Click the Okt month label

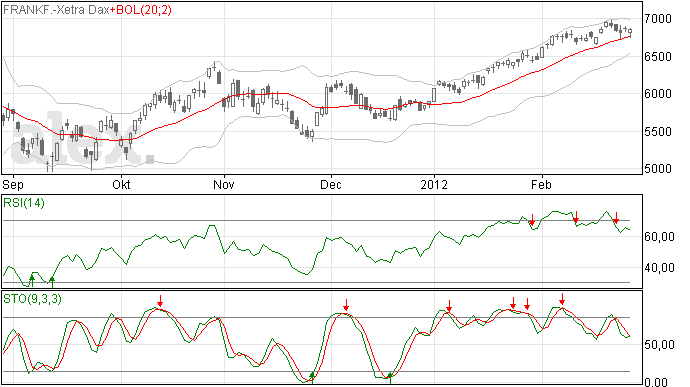tap(121, 184)
